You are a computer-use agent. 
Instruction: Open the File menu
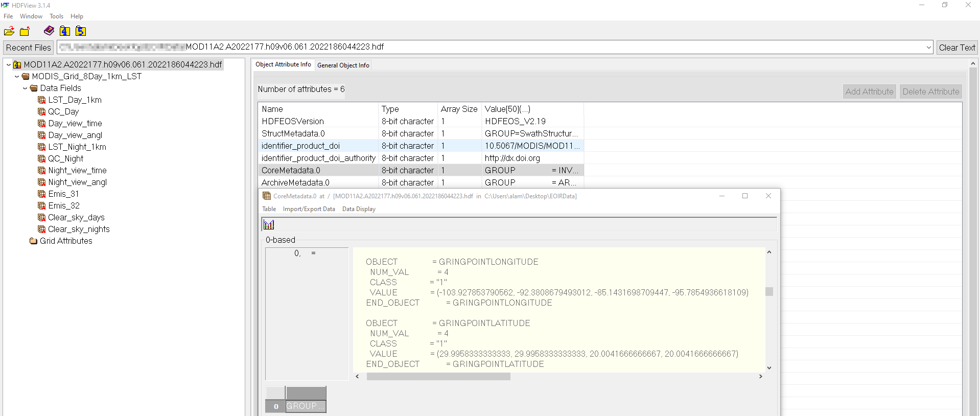8,16
